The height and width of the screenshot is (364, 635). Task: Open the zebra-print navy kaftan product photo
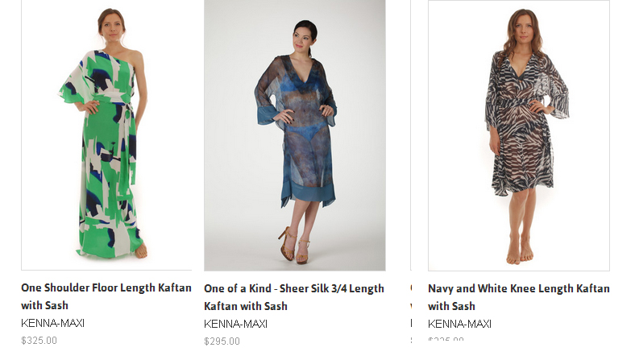click(519, 135)
